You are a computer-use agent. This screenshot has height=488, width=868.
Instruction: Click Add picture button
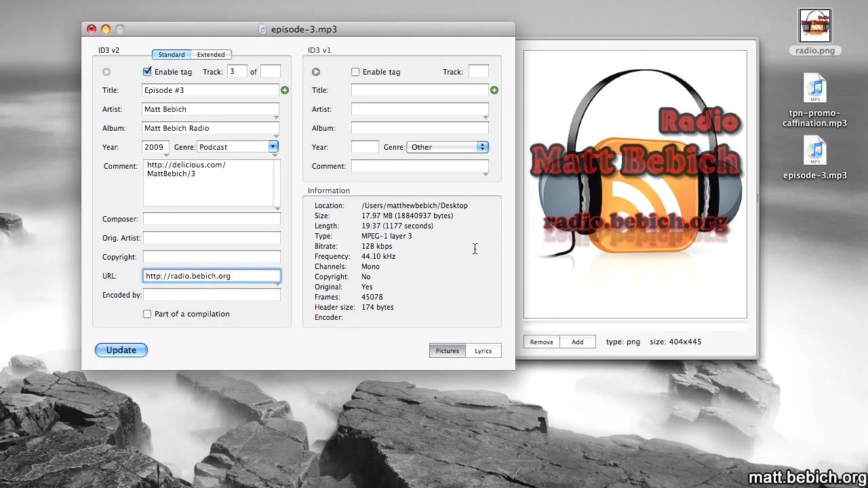(578, 342)
